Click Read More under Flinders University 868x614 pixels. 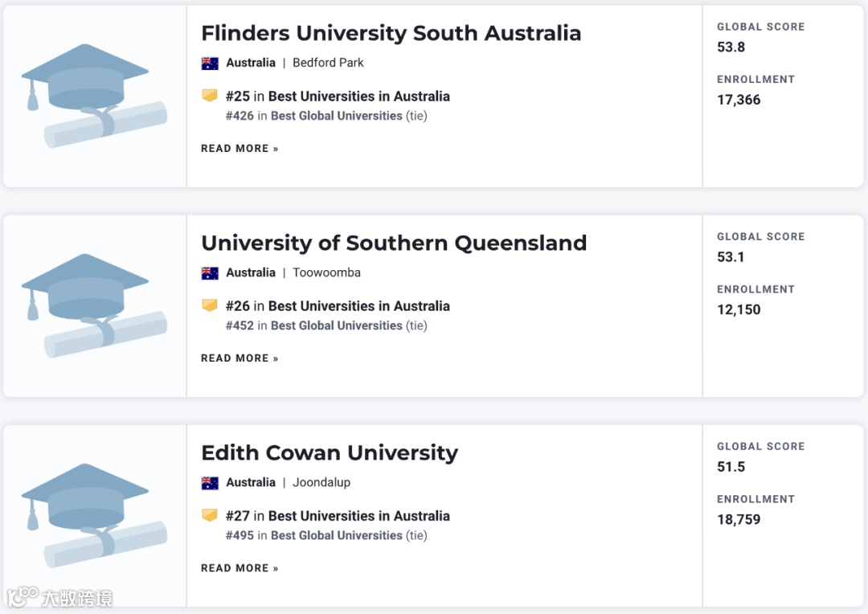(240, 149)
